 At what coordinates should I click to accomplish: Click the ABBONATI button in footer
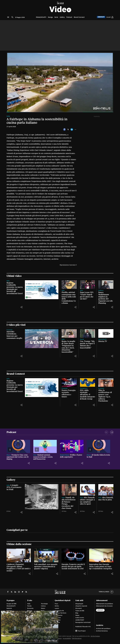(100, 610)
